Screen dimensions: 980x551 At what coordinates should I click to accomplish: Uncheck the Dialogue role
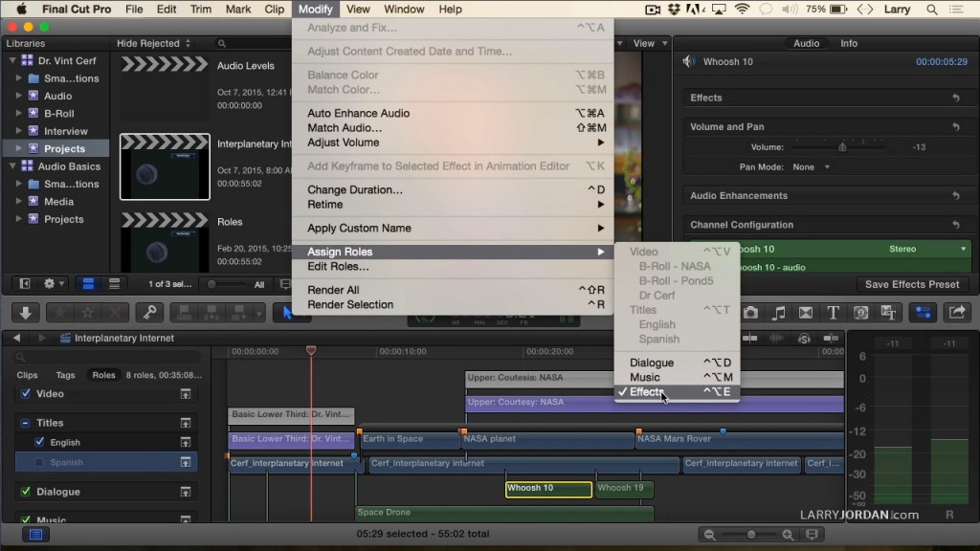click(x=26, y=492)
